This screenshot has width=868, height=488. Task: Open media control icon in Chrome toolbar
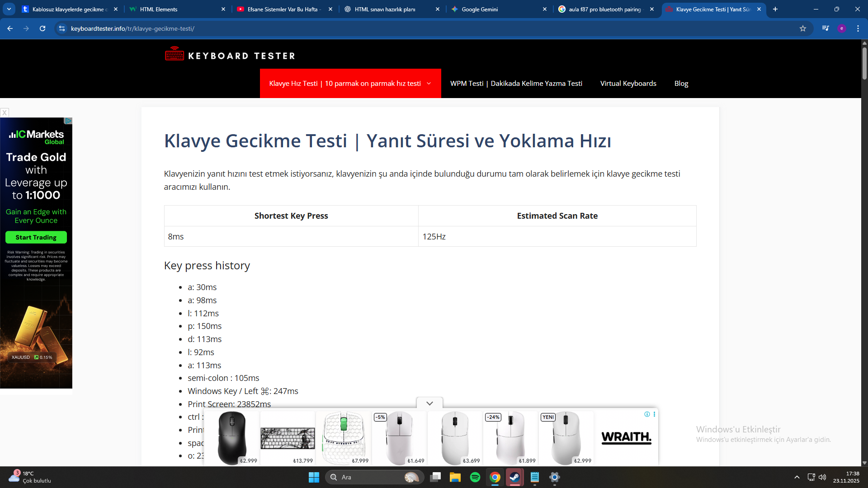click(x=826, y=28)
